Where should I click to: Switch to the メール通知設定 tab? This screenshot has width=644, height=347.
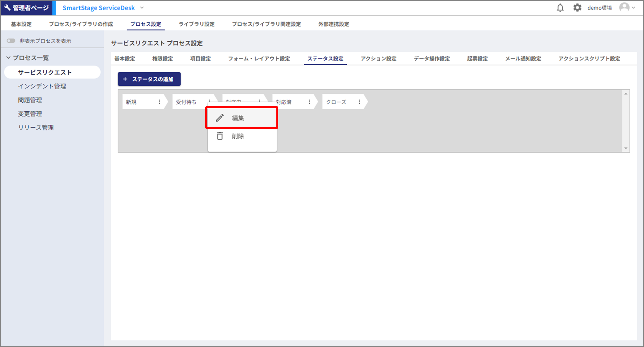click(523, 58)
